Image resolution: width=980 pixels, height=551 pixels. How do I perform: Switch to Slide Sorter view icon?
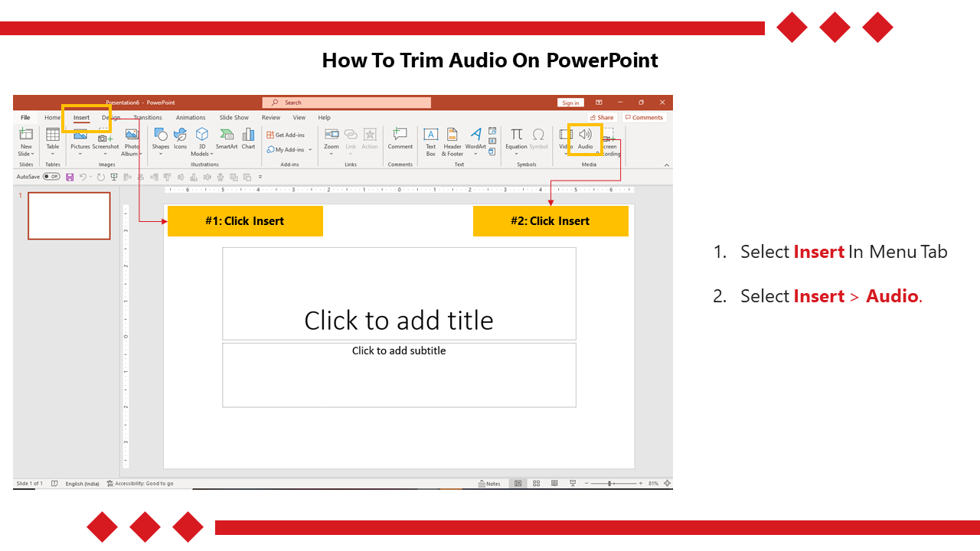click(x=536, y=484)
